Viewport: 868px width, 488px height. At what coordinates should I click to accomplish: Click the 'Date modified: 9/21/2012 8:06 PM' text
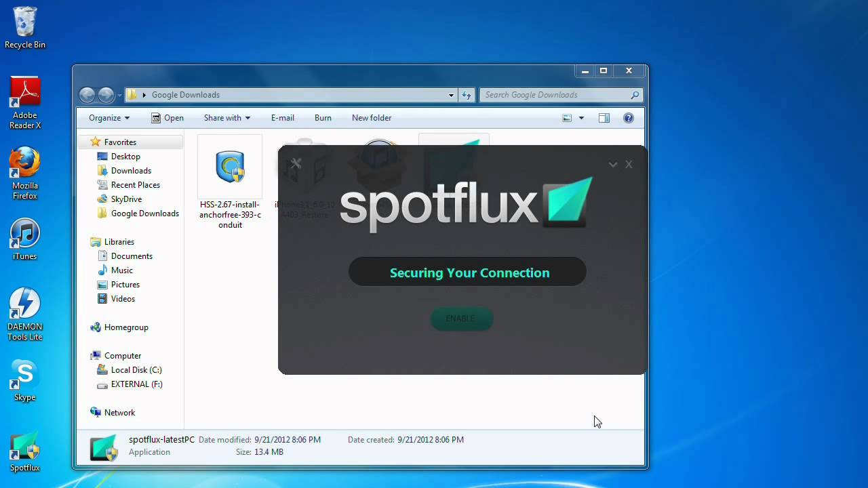260,440
